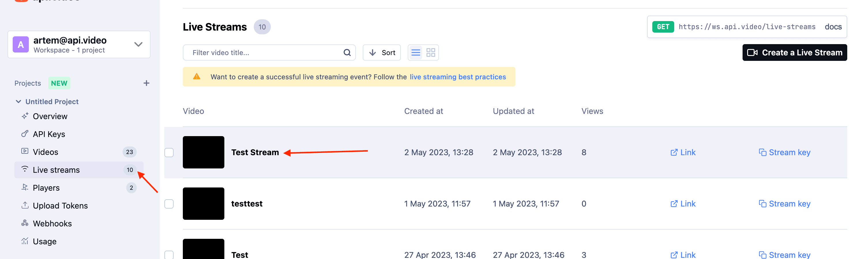Add a new project with plus icon
Viewport: 868px width, 259px height.
pos(146,83)
